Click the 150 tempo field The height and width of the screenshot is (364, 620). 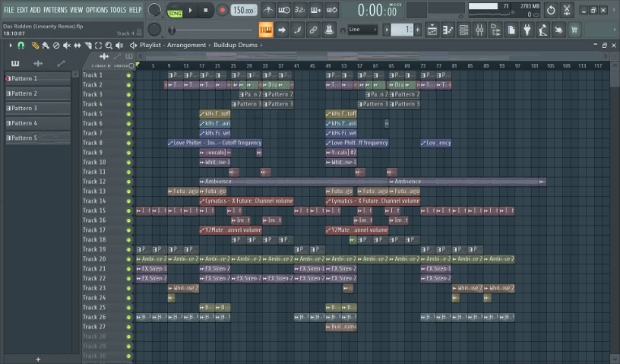tap(243, 11)
